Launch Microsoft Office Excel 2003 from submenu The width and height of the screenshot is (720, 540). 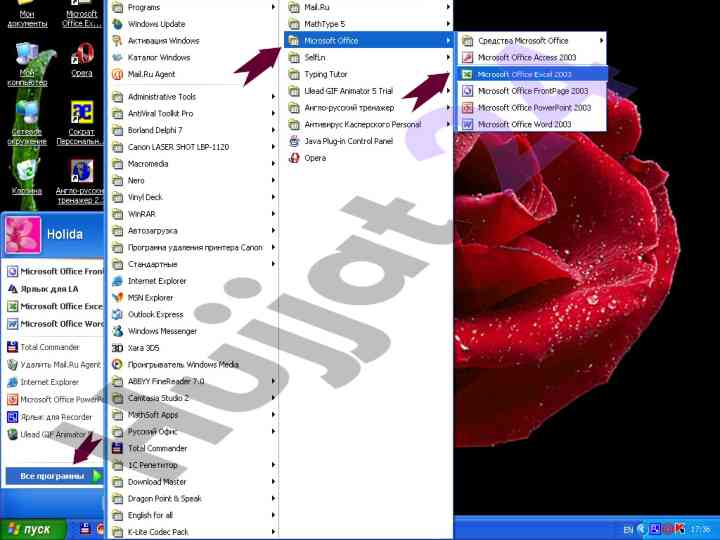pos(532,74)
